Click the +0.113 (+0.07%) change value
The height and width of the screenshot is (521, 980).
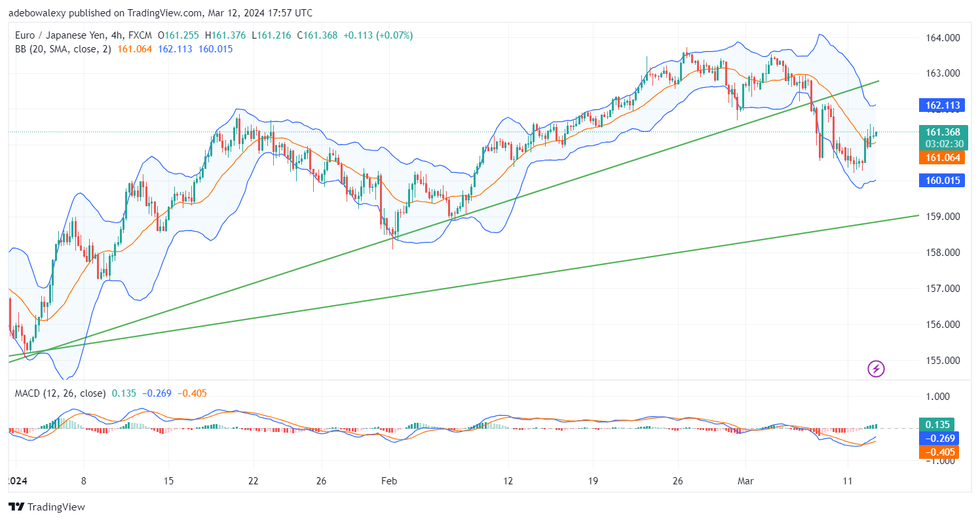pos(377,35)
